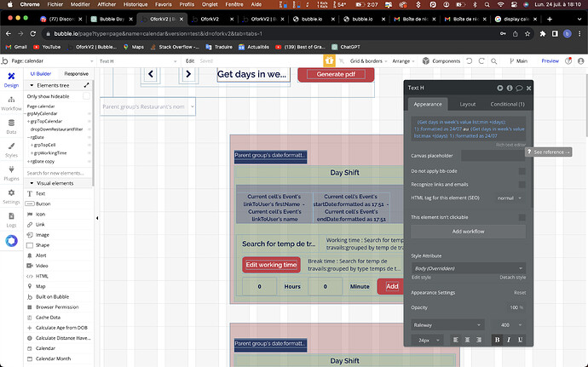Close the Text H property panel
Screen dimensions: 588x367
click(528, 88)
